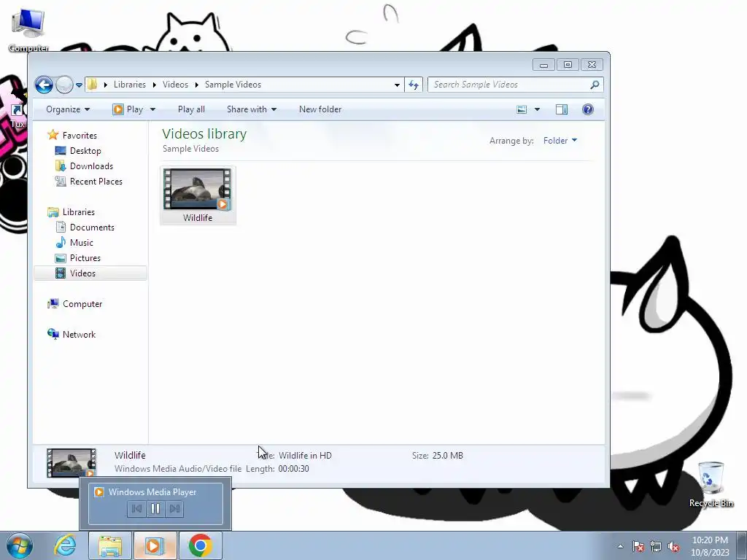
Task: Show hidden system tray icons
Action: coord(620,546)
